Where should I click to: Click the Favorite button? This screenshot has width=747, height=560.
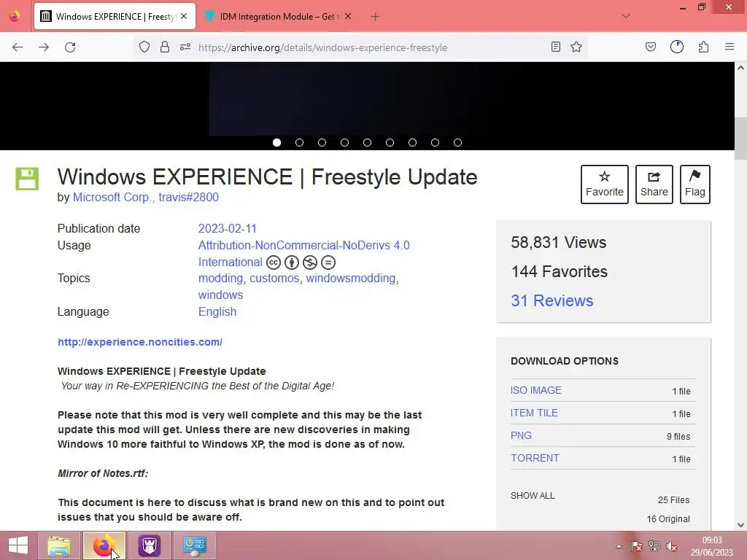[605, 184]
